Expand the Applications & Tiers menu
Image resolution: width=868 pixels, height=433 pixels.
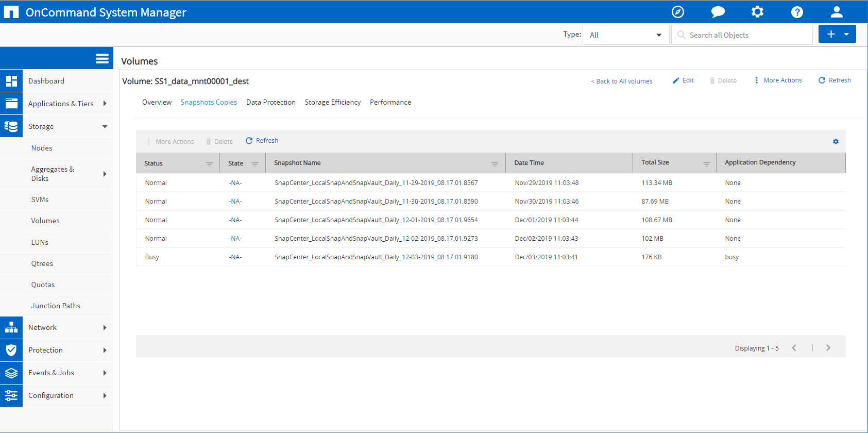pyautogui.click(x=105, y=104)
